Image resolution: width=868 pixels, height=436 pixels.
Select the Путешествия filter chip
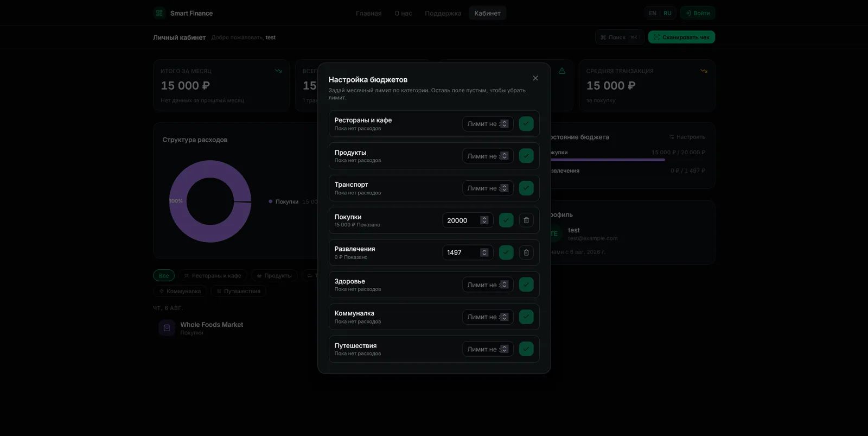[x=238, y=291]
